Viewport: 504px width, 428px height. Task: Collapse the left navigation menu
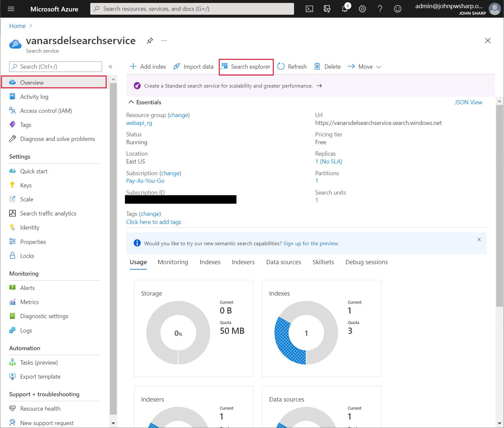(111, 67)
